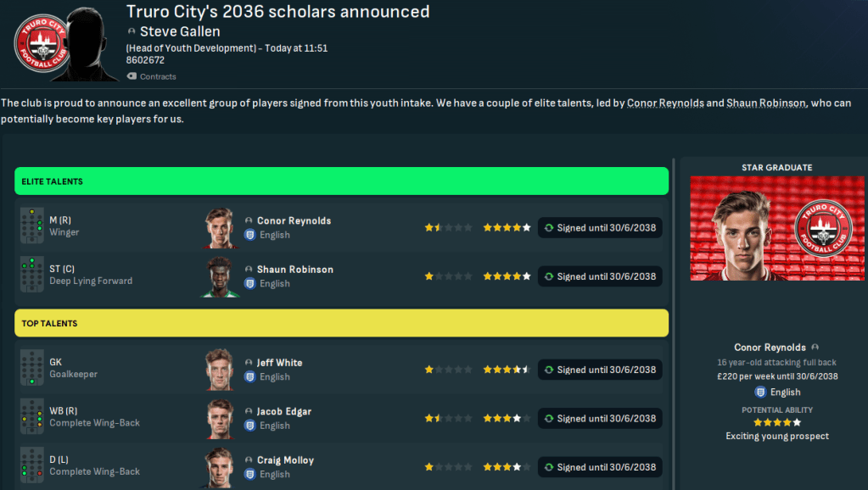
Task: Open Shaun Robinson link in the message text
Action: coord(765,103)
